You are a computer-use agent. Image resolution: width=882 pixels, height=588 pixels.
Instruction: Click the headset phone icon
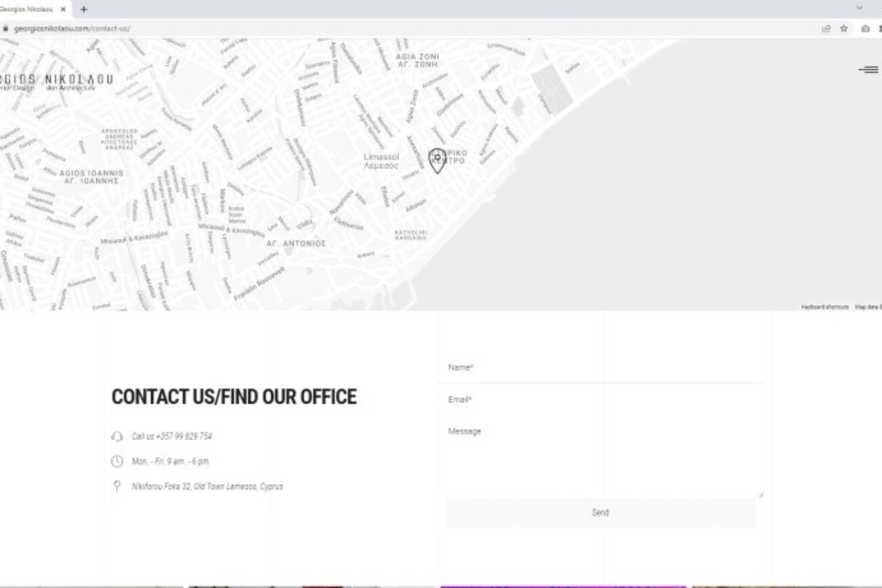(117, 436)
